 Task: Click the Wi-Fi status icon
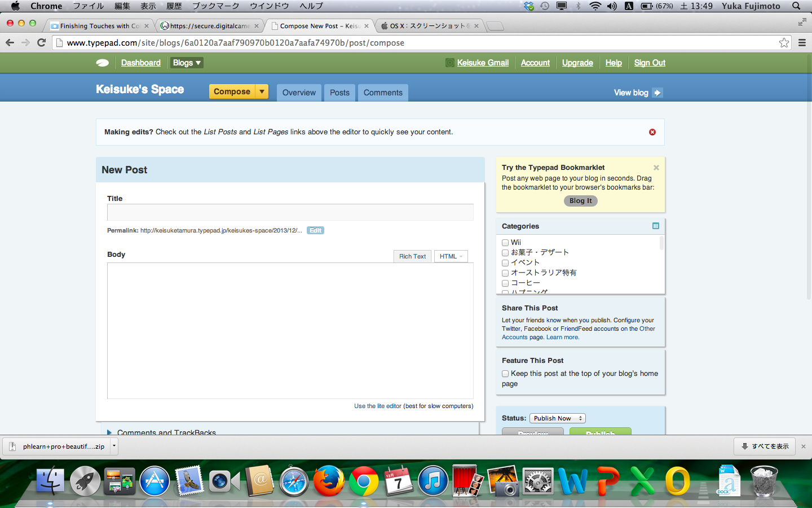click(x=595, y=6)
